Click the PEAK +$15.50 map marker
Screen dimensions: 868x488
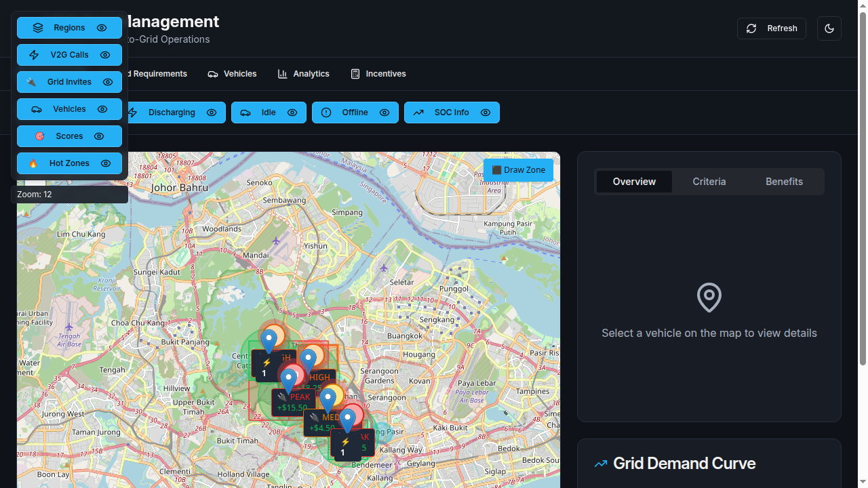point(292,403)
